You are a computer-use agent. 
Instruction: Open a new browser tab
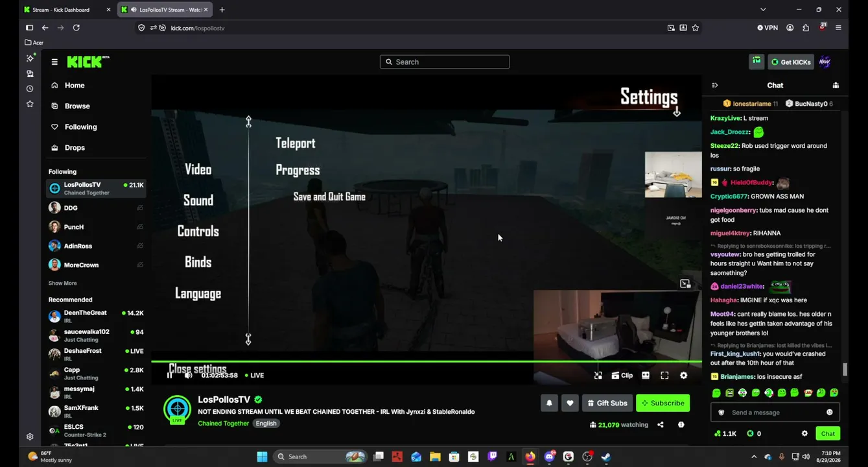click(222, 10)
